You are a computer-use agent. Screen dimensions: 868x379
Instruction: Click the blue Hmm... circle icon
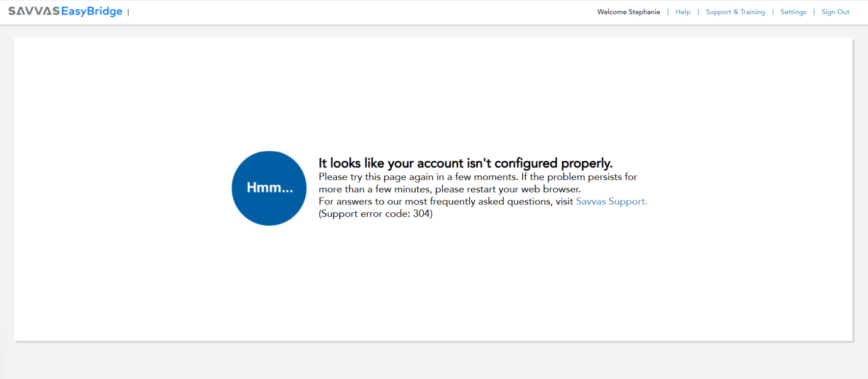[269, 188]
